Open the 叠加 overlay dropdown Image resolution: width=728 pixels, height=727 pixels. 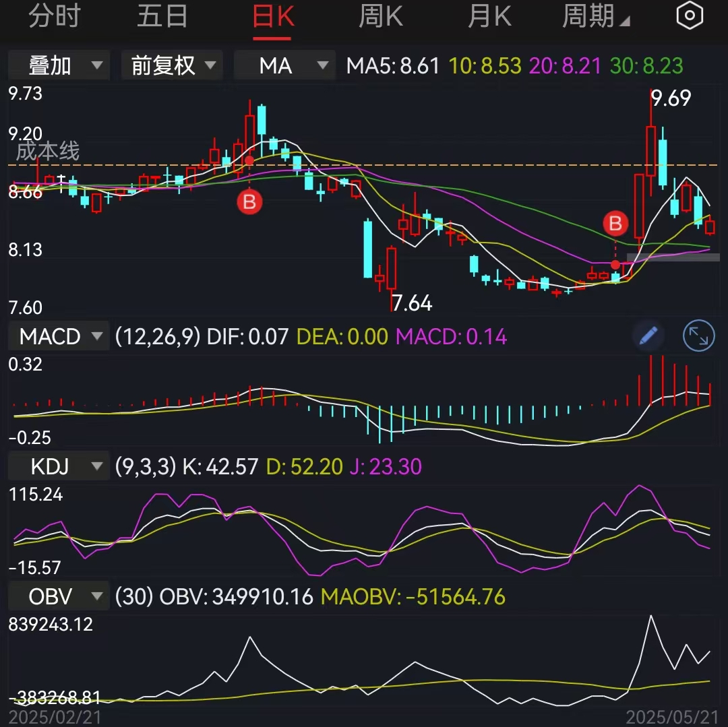coord(58,65)
